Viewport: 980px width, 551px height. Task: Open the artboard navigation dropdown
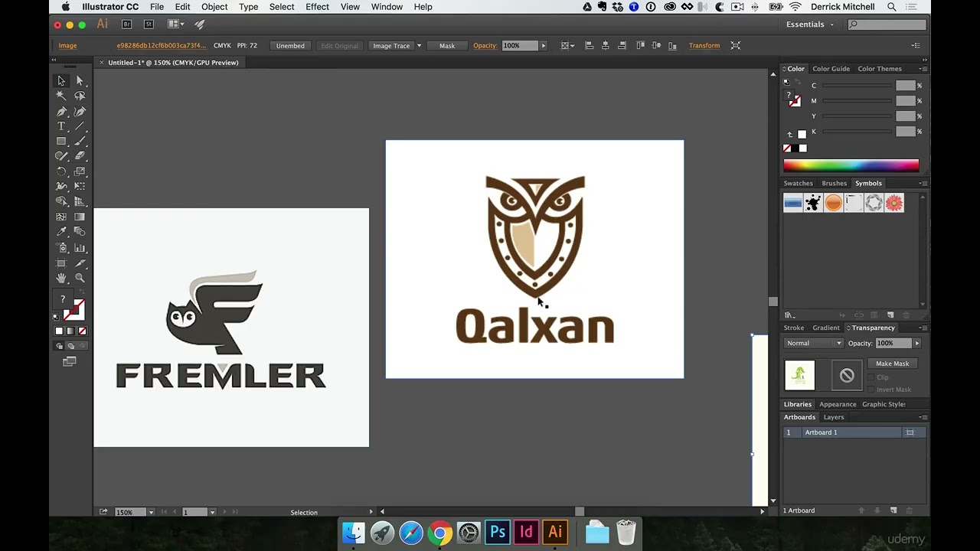[x=212, y=512]
